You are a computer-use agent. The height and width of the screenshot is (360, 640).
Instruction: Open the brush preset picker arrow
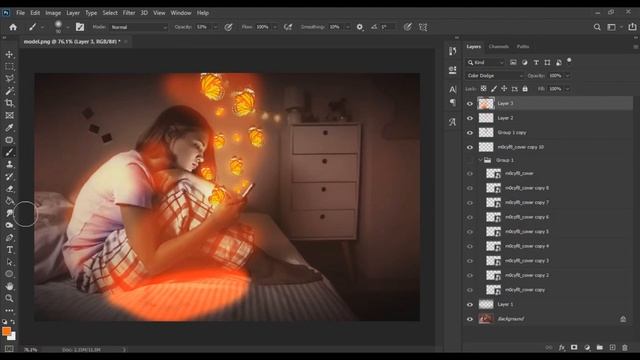pyautogui.click(x=67, y=27)
